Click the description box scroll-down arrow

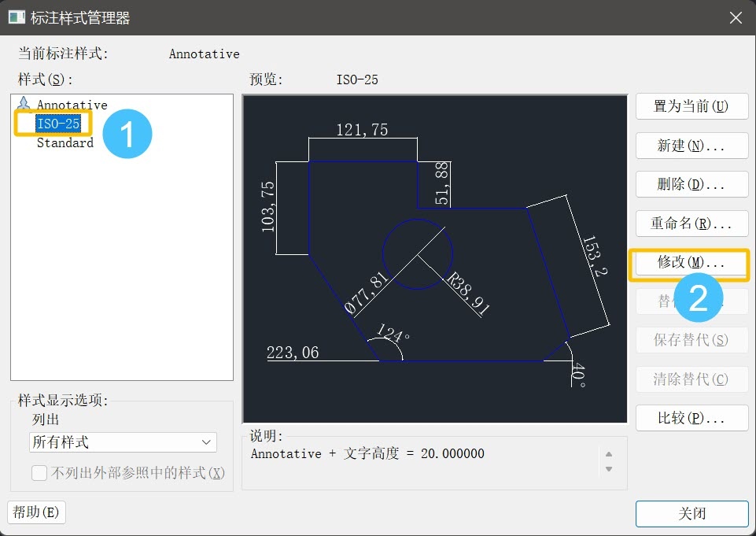click(x=608, y=469)
